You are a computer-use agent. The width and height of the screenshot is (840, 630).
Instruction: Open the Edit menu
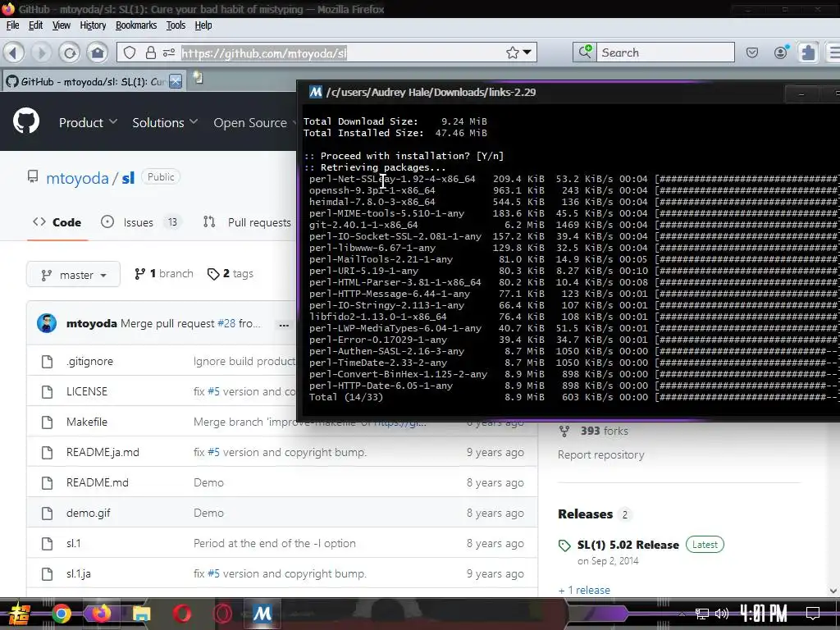pos(36,25)
